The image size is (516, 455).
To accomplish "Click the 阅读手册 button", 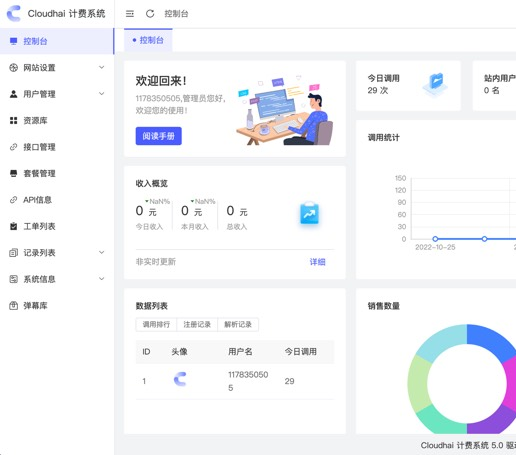I will click(x=159, y=136).
